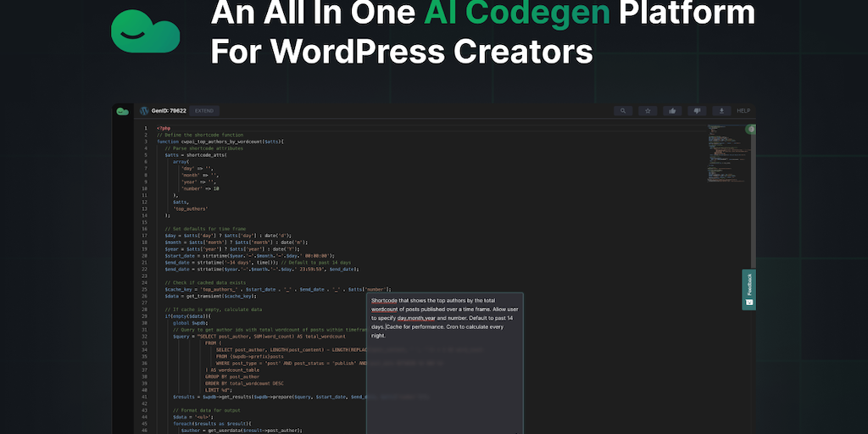The image size is (868, 434).
Task: Click line with function cwpai_top_authors_by_wordcount
Action: (x=220, y=142)
